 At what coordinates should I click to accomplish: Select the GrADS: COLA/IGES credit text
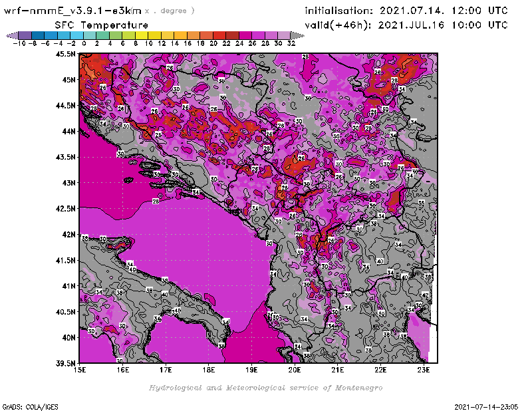[x=30, y=407]
